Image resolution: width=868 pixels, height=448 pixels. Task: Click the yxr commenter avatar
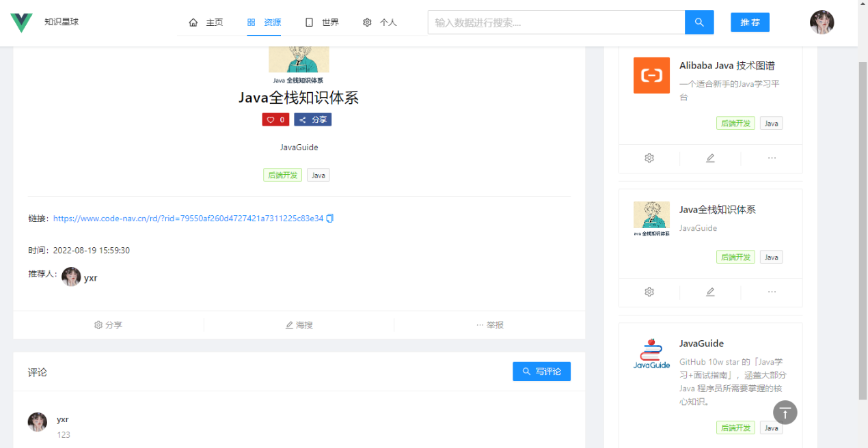38,422
